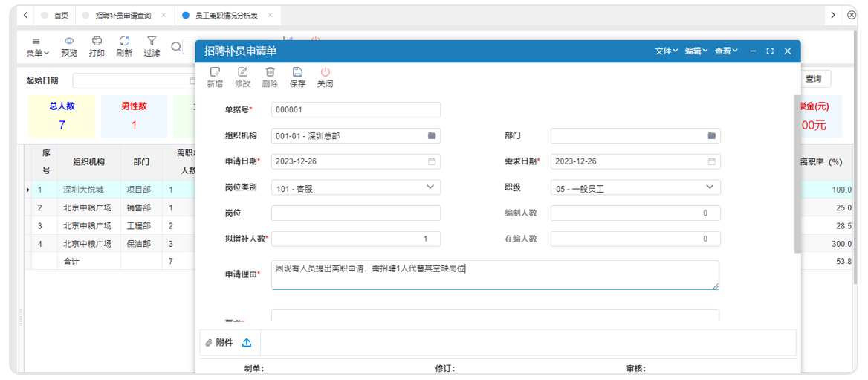Image resolution: width=868 pixels, height=380 pixels.
Task: Click the 修改 (Edit) icon in dialog
Action: pyautogui.click(x=242, y=72)
